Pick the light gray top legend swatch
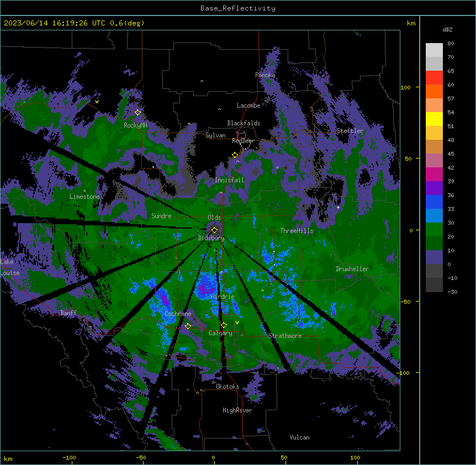The width and height of the screenshot is (476, 465). click(x=434, y=50)
